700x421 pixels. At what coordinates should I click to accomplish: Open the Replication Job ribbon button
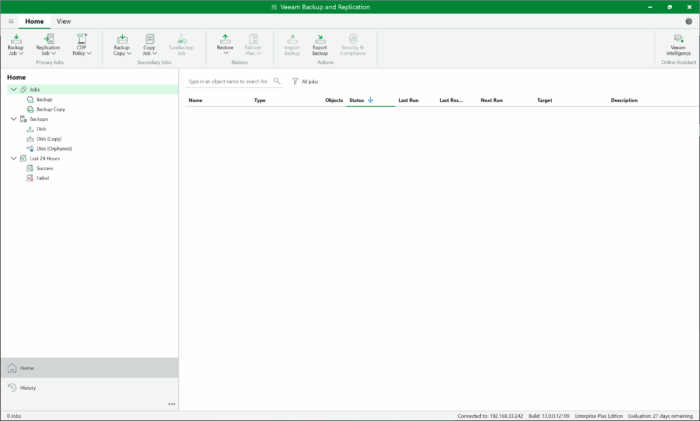point(48,45)
